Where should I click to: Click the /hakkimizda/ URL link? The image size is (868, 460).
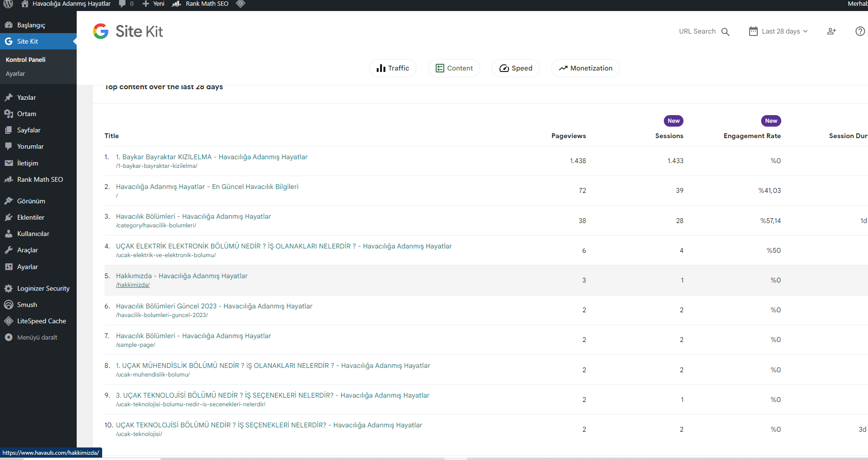133,285
